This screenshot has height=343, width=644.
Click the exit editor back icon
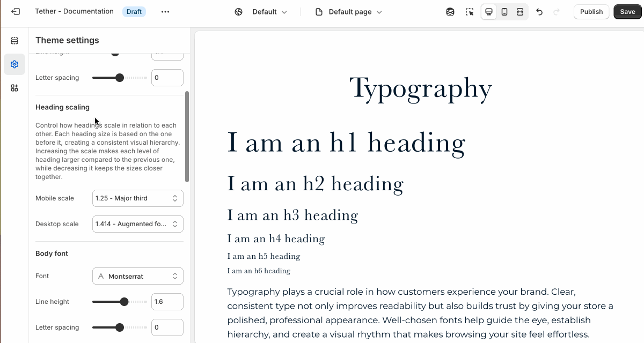click(16, 11)
